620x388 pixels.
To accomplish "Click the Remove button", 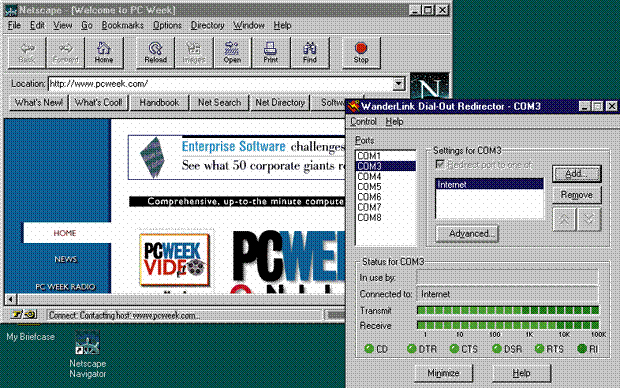I will click(577, 195).
